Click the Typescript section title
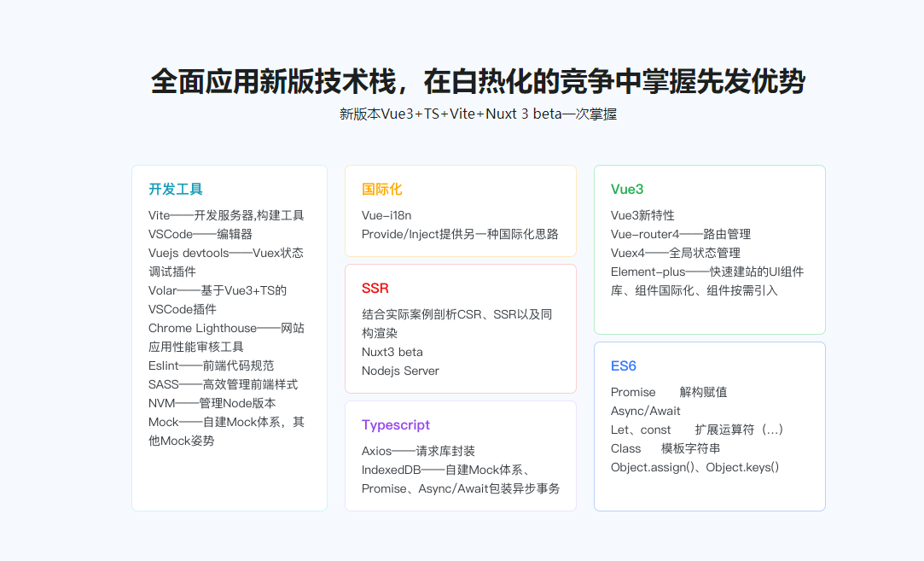 [x=396, y=424]
